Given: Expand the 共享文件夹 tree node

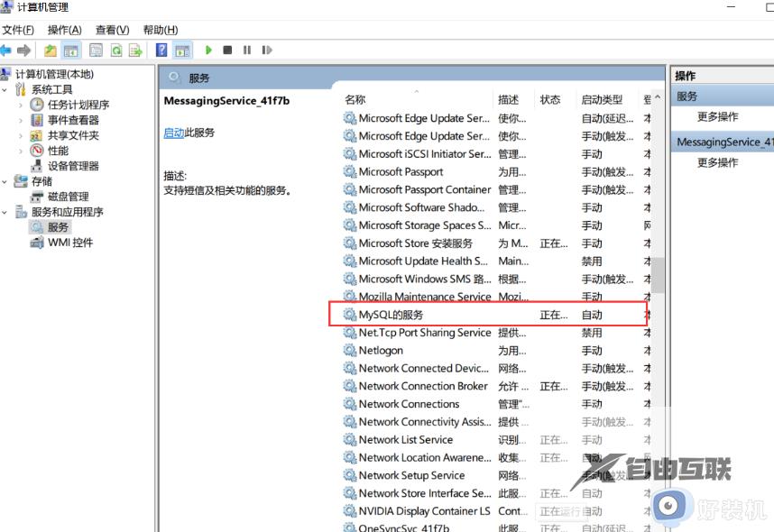Looking at the screenshot, I should click(22, 135).
